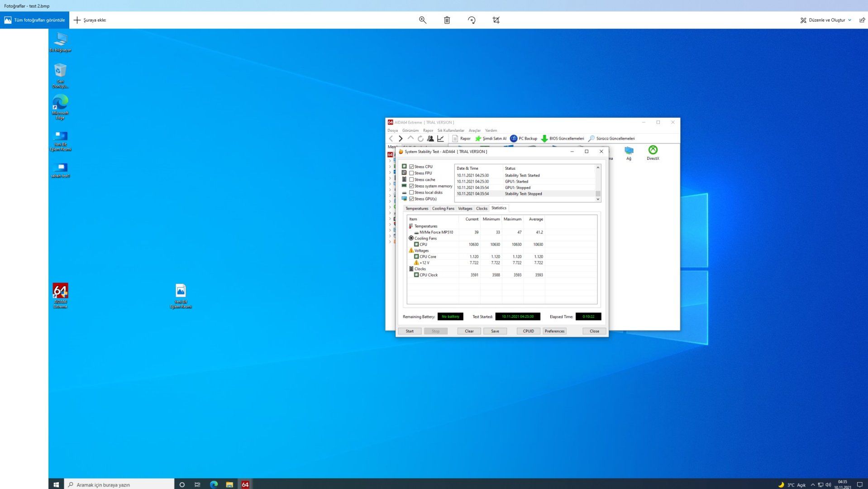Open Preferences in Stability Test dialog
The image size is (868, 489).
pyautogui.click(x=555, y=331)
